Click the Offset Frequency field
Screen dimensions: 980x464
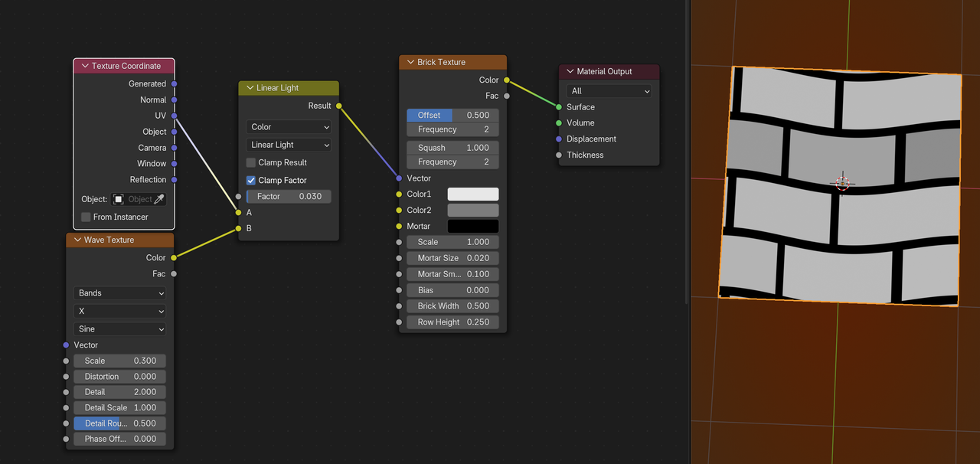(x=453, y=130)
